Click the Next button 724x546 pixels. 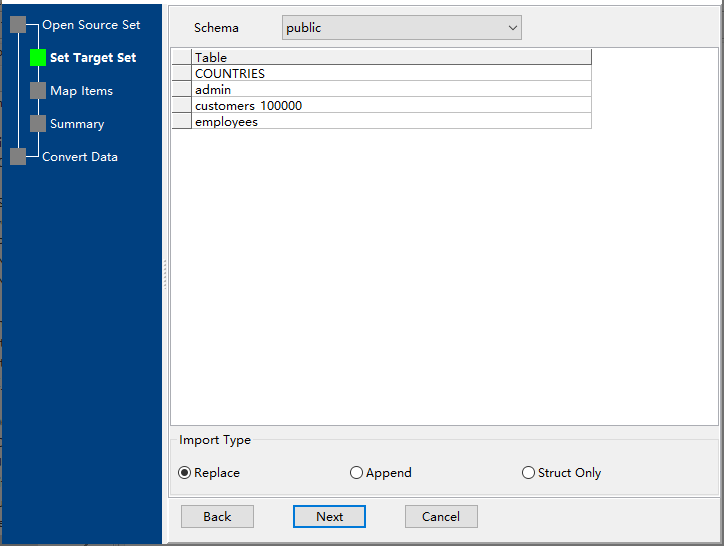tap(329, 517)
